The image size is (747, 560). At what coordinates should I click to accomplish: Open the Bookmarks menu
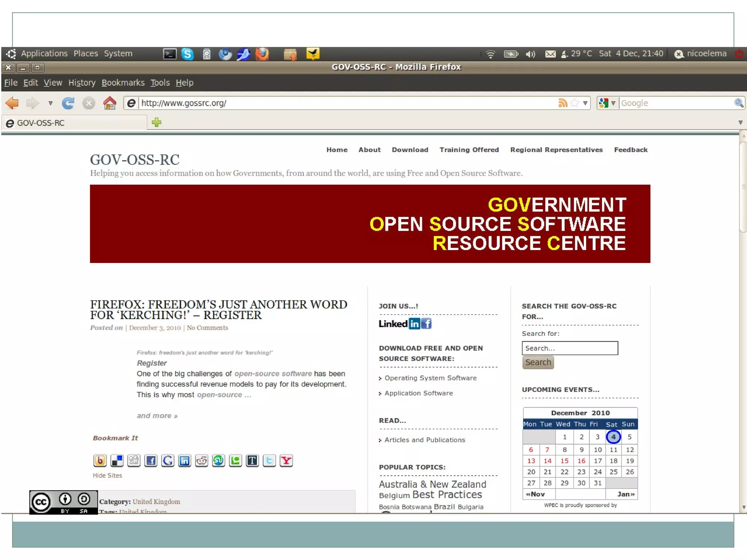coord(123,83)
